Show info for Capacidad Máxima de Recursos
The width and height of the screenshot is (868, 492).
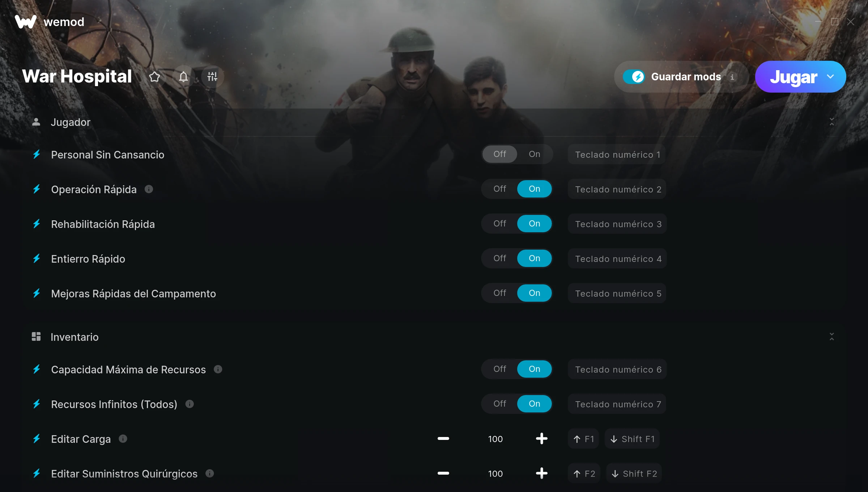(218, 369)
